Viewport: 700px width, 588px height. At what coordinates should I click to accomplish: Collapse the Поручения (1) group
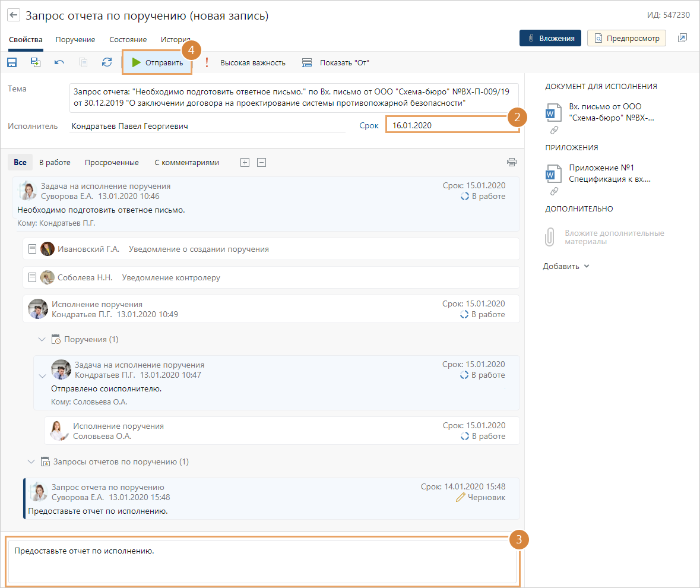(42, 339)
